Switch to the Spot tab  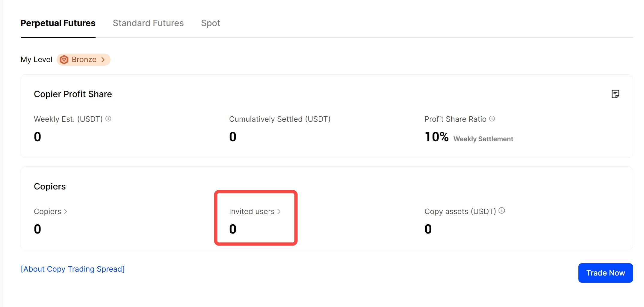tap(211, 23)
